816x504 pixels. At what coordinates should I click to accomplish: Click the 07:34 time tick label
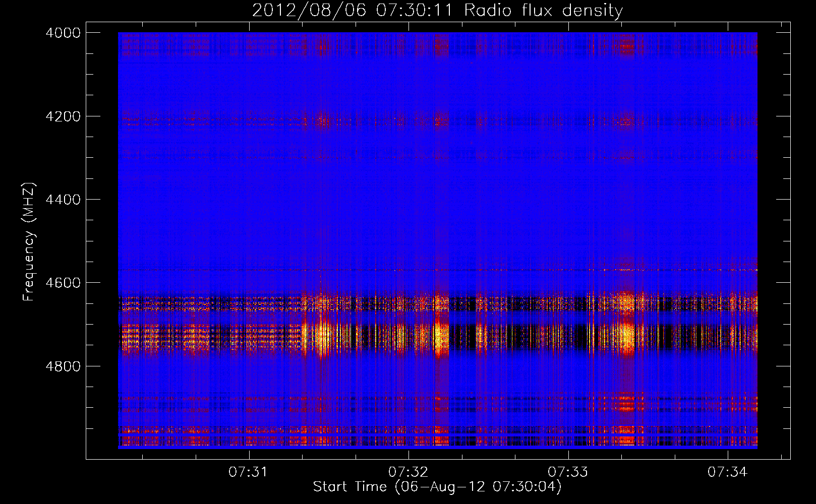coord(727,472)
